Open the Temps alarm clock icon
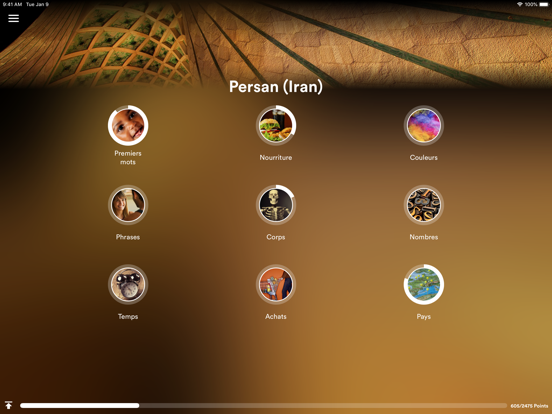The height and width of the screenshot is (414, 552). [128, 284]
